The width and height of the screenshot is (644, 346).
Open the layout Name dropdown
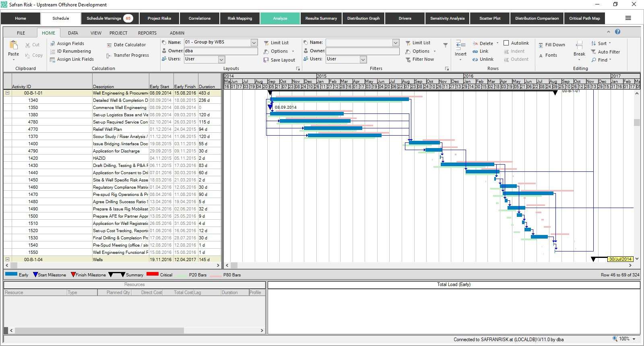[254, 43]
